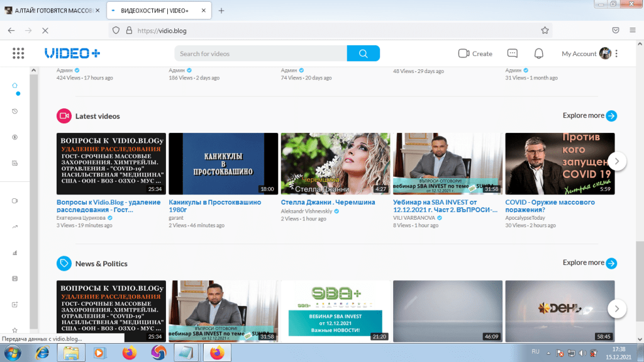The height and width of the screenshot is (362, 644).
Task: Open the My Account three-dots menu
Action: [x=616, y=54]
